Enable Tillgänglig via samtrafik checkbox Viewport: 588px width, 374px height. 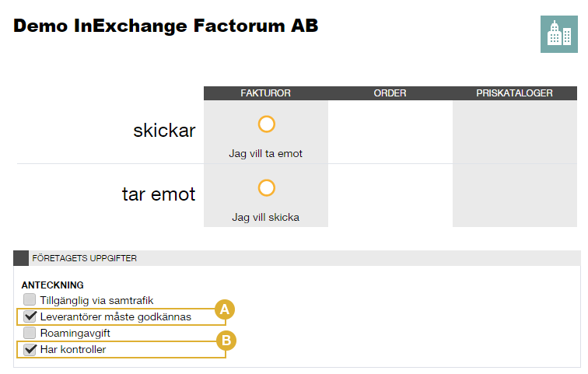point(30,300)
